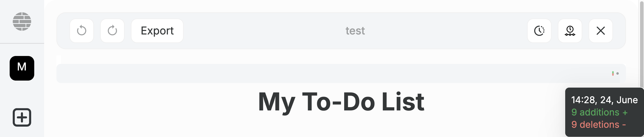Open the version history clock icon

(539, 31)
